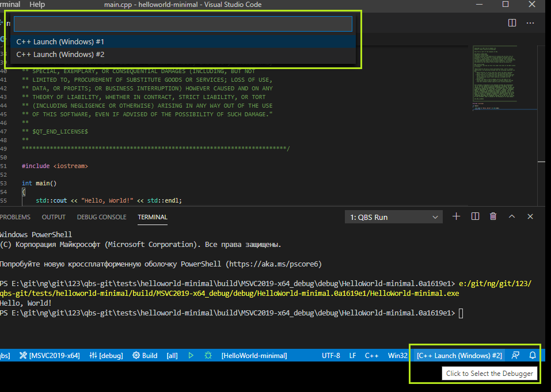
Task: Open notifications bell in status bar
Action: point(533,356)
